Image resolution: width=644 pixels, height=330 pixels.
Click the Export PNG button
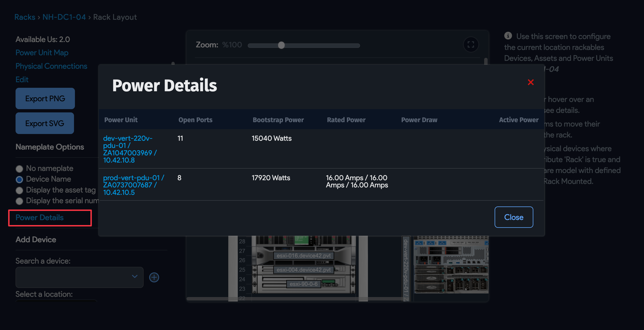(45, 98)
